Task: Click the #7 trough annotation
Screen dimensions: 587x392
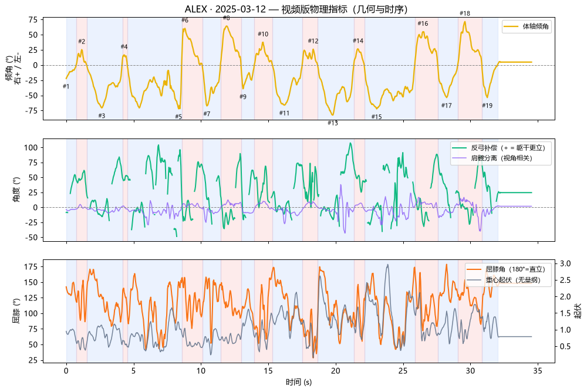Action: [x=207, y=114]
